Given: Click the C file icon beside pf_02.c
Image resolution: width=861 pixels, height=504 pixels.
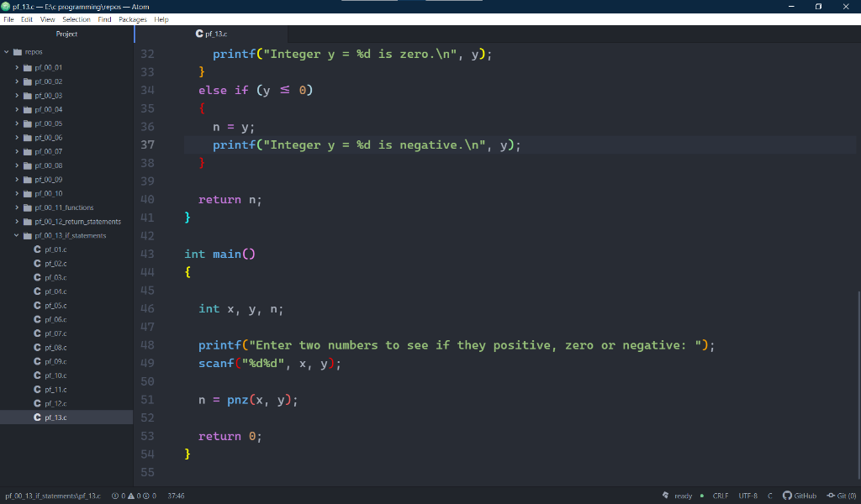Looking at the screenshot, I should point(37,263).
